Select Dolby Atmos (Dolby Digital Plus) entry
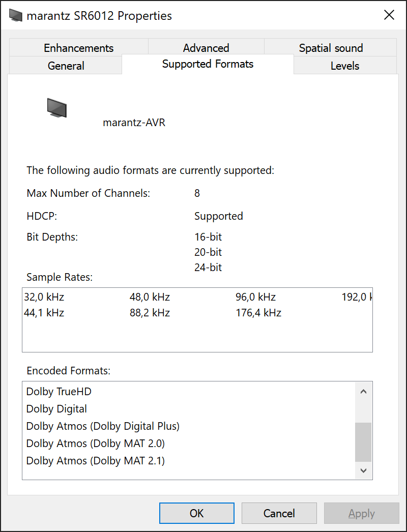 click(103, 426)
